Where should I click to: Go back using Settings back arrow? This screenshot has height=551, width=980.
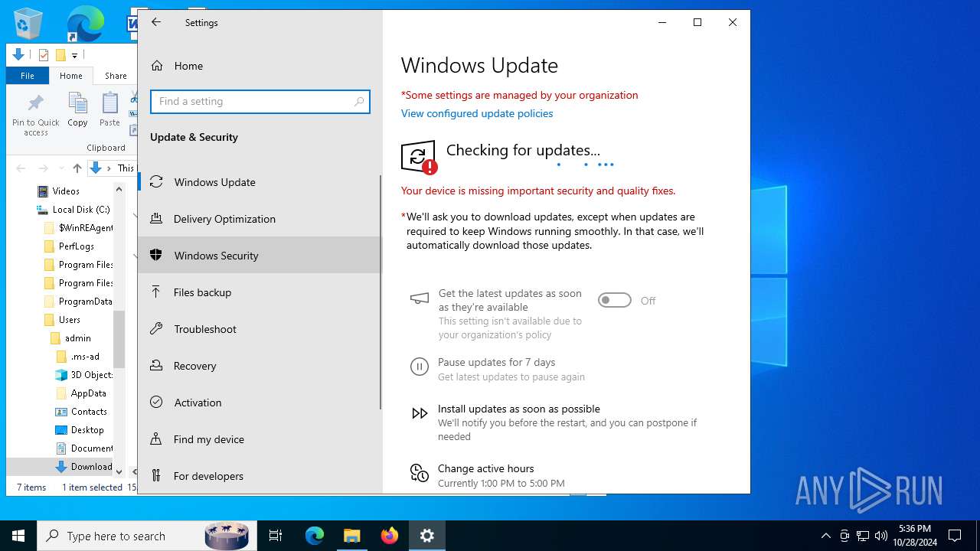point(156,22)
